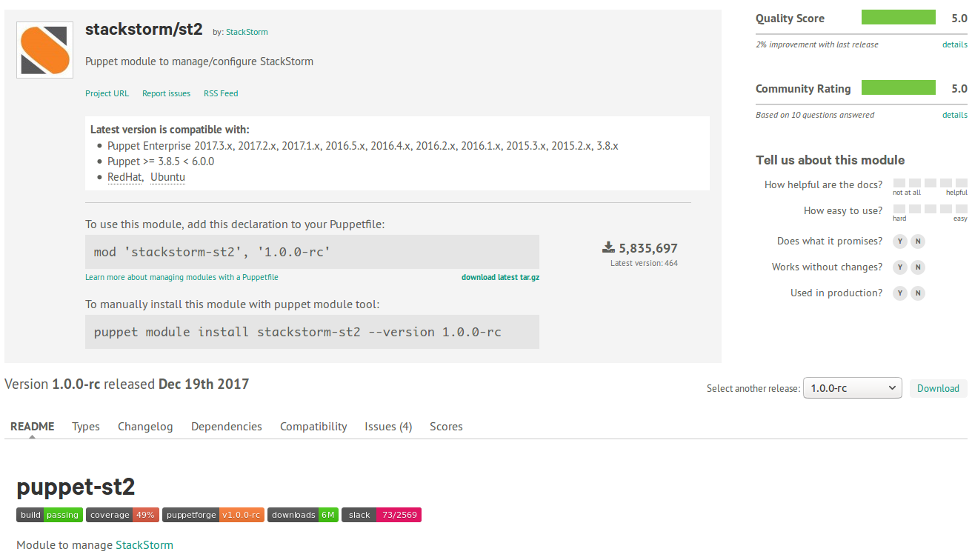Click 'Puppet module to manage/configure StackStorm' description

[199, 61]
